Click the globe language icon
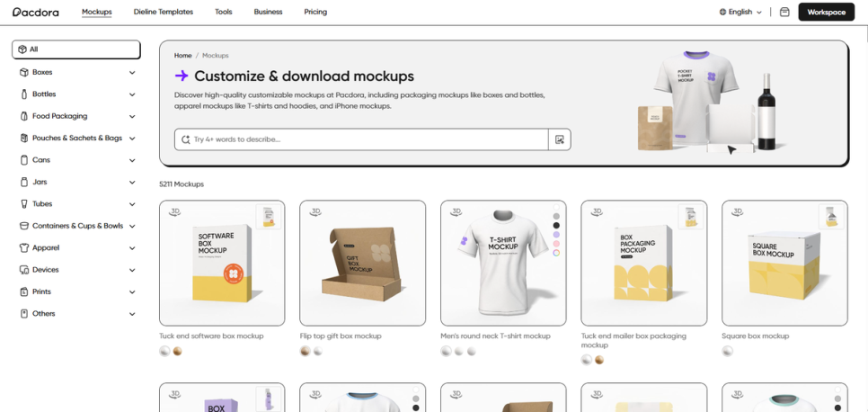The image size is (868, 412). coord(723,12)
